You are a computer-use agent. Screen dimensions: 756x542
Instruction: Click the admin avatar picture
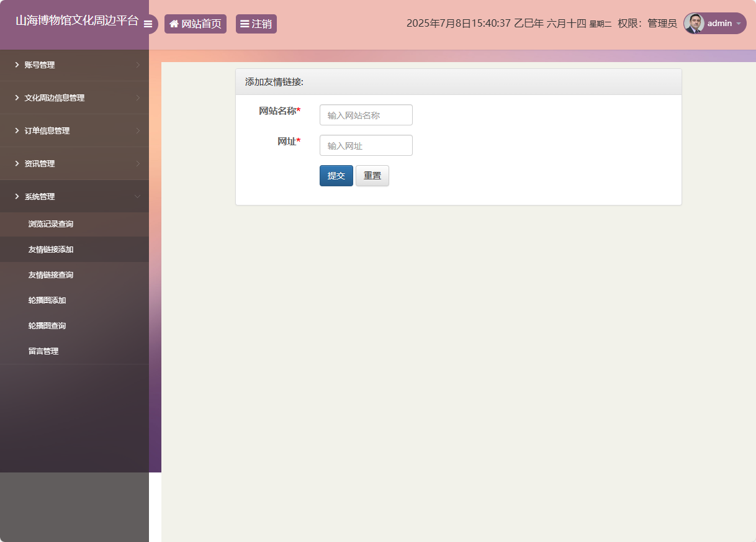coord(694,24)
